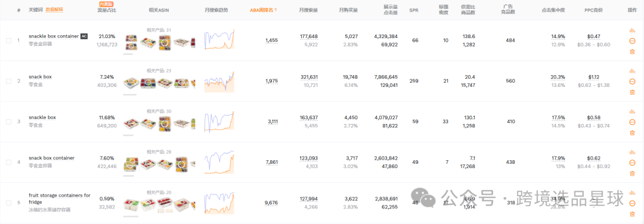Open more options for snackle box row
The height and width of the screenshot is (224, 644).
(x=632, y=122)
